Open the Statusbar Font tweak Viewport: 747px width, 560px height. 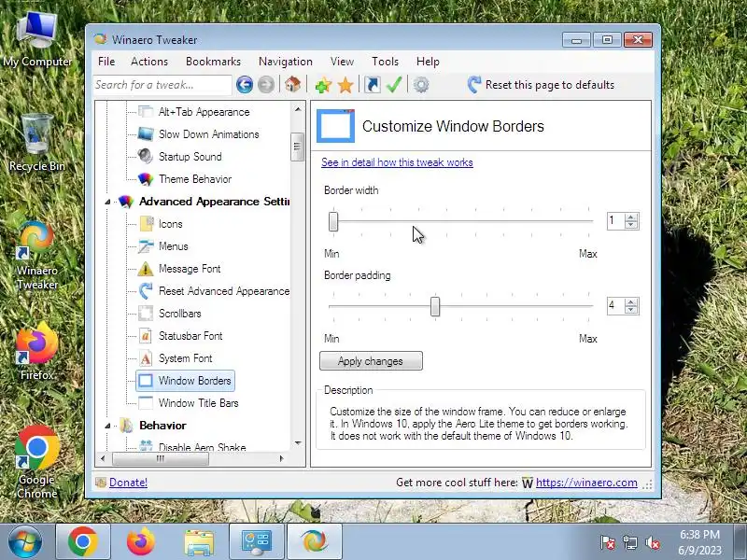tap(190, 336)
